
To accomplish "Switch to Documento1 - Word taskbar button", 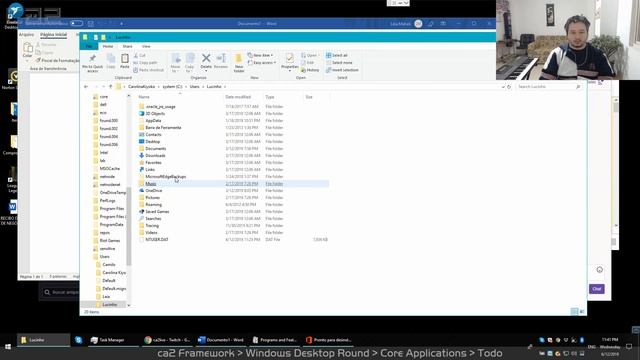I will tap(220, 340).
